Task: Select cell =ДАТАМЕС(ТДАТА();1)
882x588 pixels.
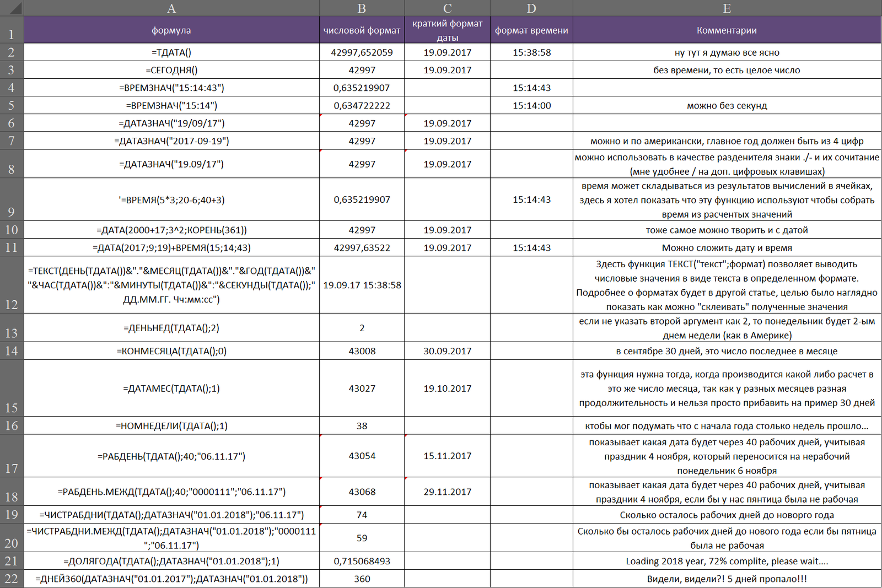Action: (171, 388)
